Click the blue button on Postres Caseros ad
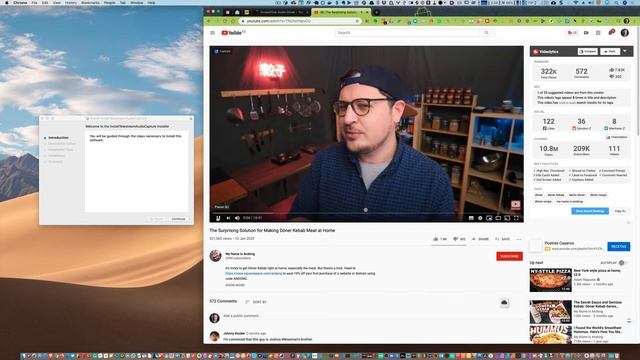This screenshot has height=360, width=640. pyautogui.click(x=618, y=247)
